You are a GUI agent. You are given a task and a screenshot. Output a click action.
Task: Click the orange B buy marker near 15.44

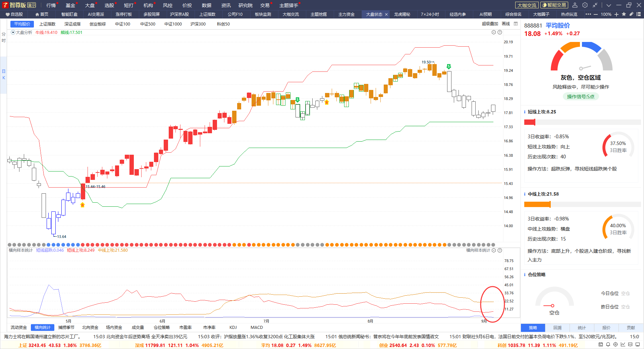[83, 205]
